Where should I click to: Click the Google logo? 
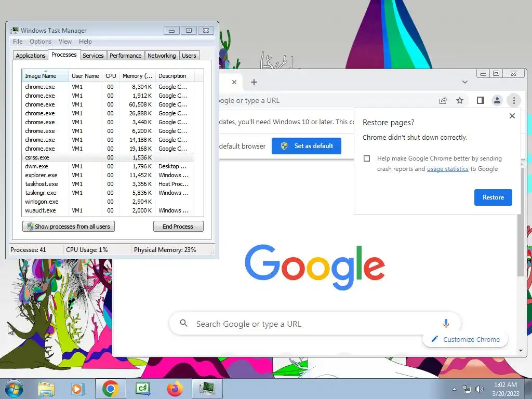pyautogui.click(x=315, y=268)
